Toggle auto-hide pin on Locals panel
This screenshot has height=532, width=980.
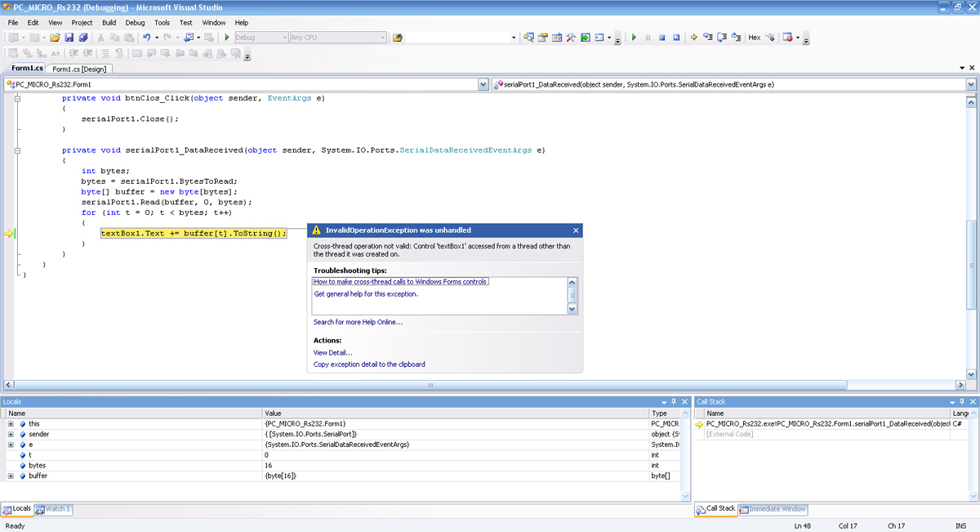coord(674,402)
